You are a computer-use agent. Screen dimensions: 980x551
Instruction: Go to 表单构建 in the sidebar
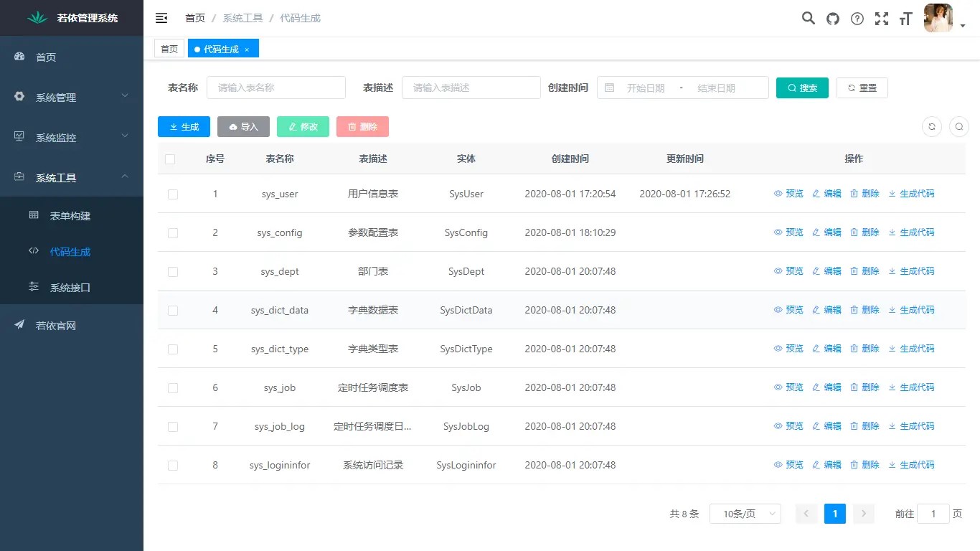click(x=70, y=216)
